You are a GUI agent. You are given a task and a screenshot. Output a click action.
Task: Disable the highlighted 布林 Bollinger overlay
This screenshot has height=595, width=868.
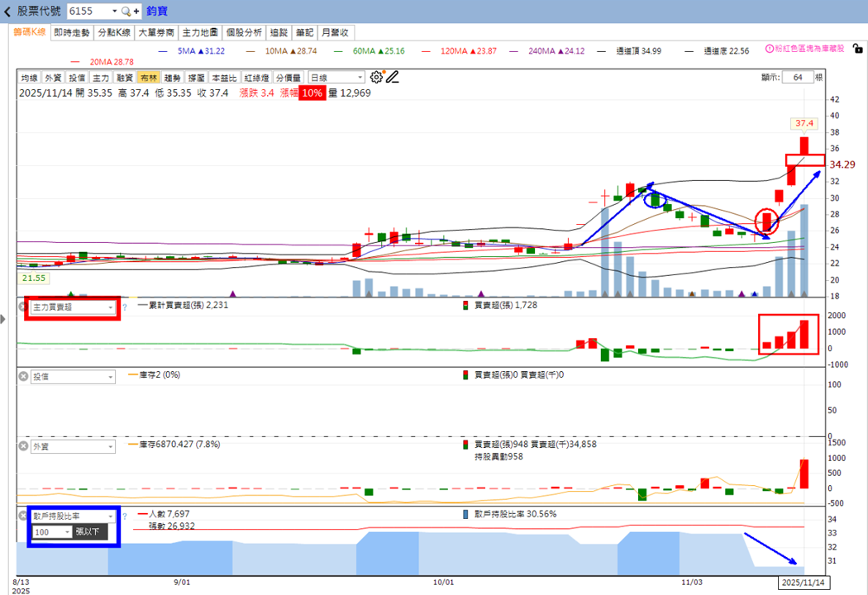click(148, 78)
